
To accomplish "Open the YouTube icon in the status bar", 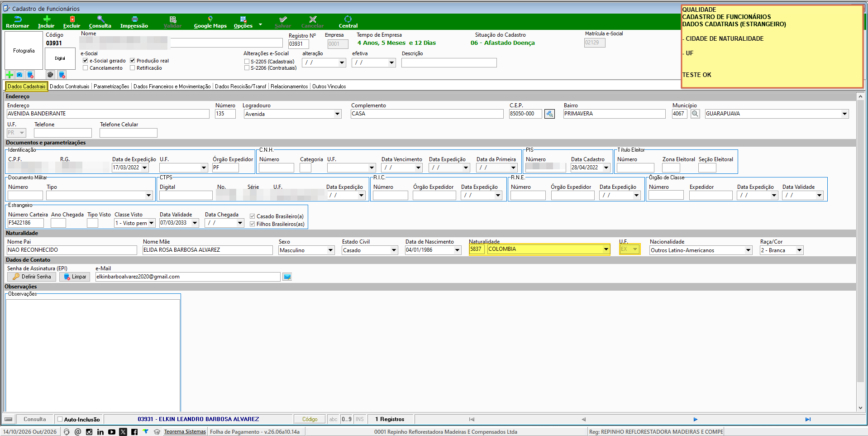I will 112,432.
